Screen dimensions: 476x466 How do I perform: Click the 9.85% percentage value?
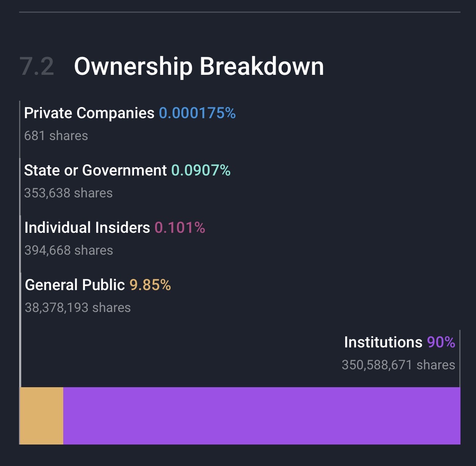tap(150, 285)
